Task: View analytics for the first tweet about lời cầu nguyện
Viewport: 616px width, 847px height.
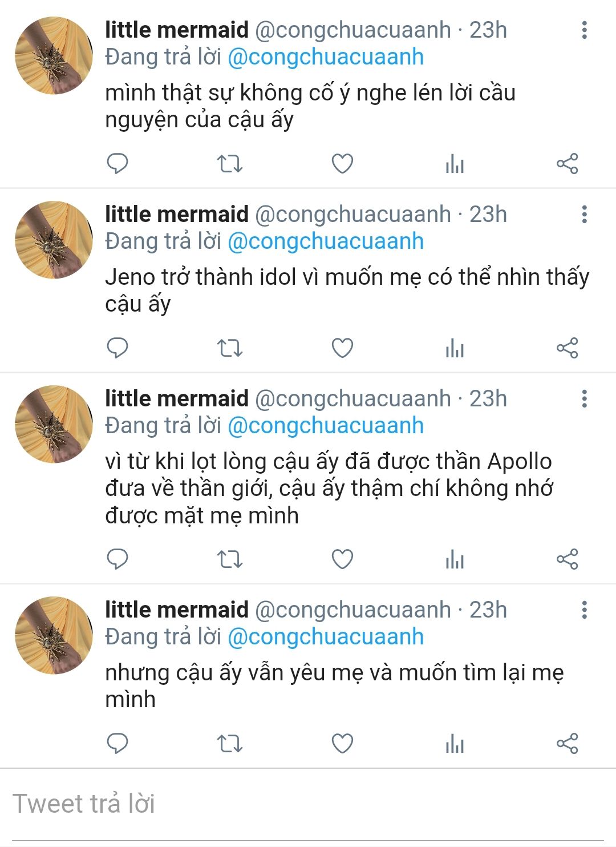Action: [455, 163]
